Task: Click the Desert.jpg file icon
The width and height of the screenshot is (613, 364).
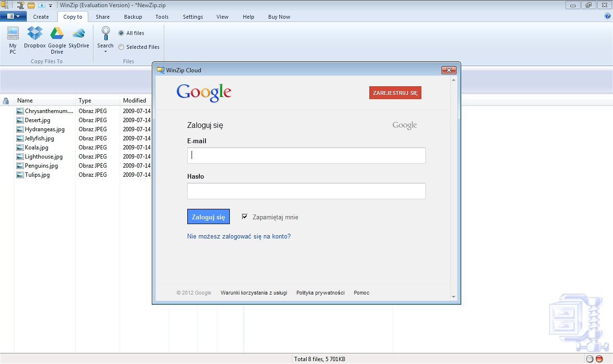Action: (x=20, y=120)
